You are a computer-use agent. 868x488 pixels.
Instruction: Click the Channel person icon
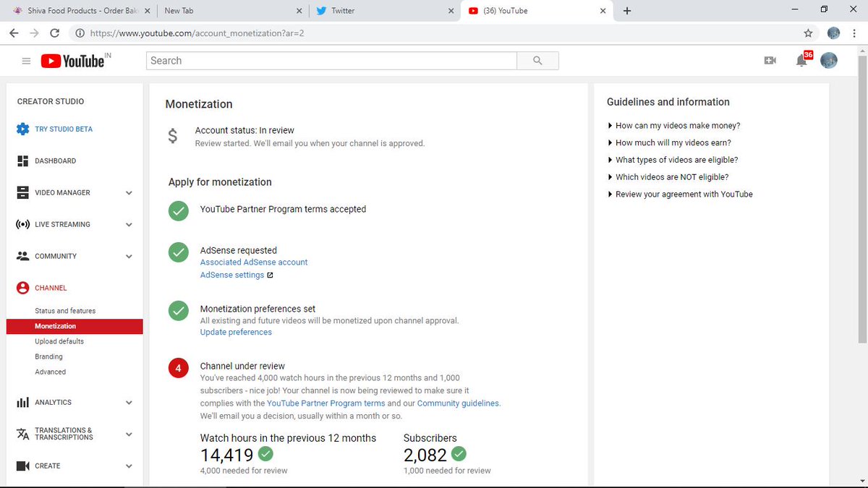(x=22, y=288)
